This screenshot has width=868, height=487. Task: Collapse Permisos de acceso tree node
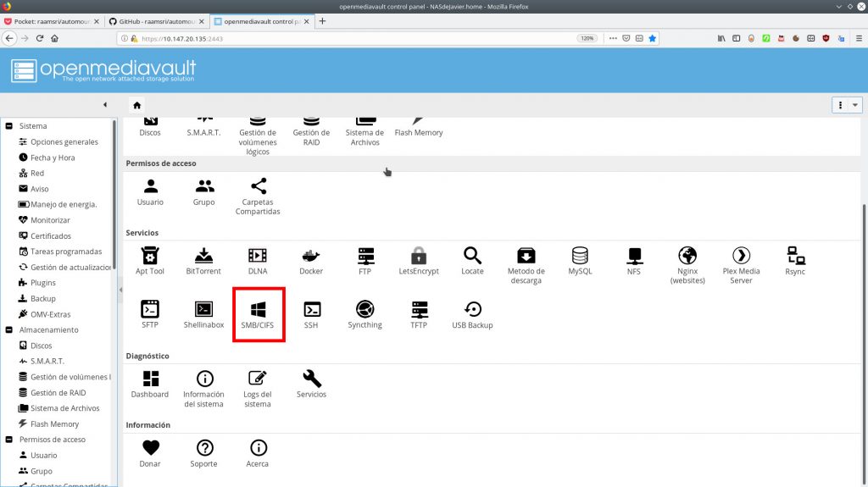[x=8, y=440]
